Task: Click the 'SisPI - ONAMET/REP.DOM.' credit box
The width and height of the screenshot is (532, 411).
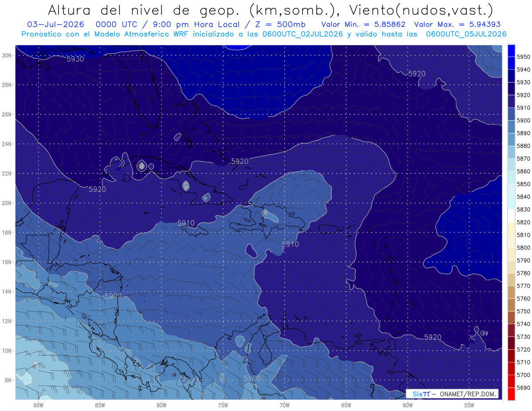Action: pyautogui.click(x=453, y=394)
